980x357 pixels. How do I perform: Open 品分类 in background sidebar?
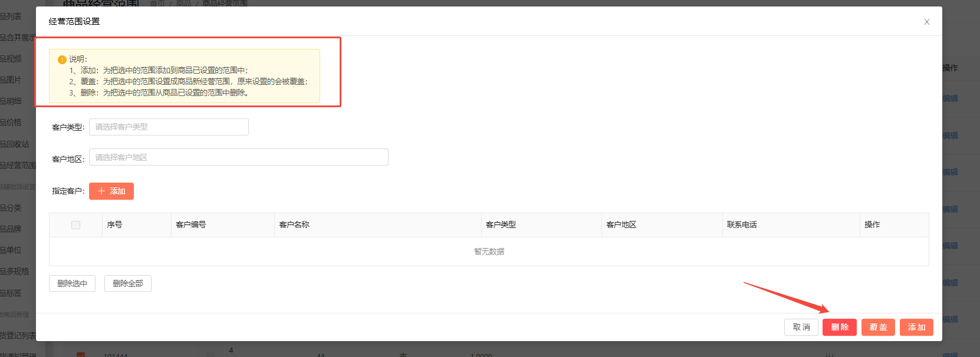11,207
